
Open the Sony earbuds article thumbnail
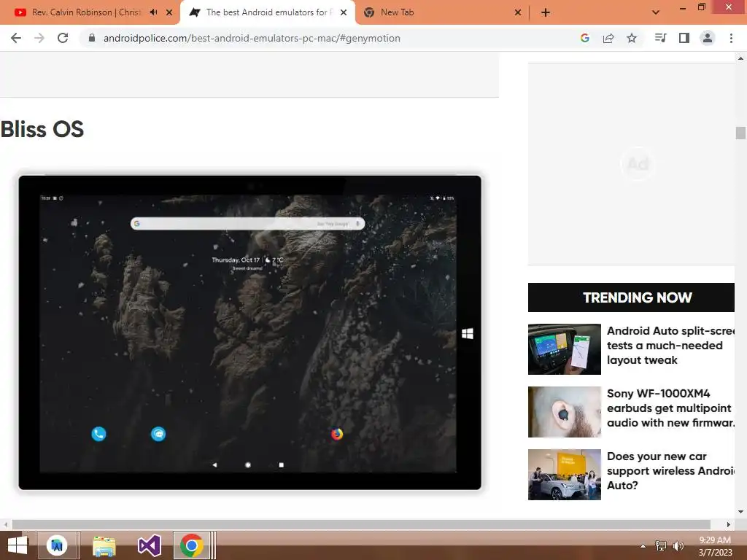tap(564, 412)
